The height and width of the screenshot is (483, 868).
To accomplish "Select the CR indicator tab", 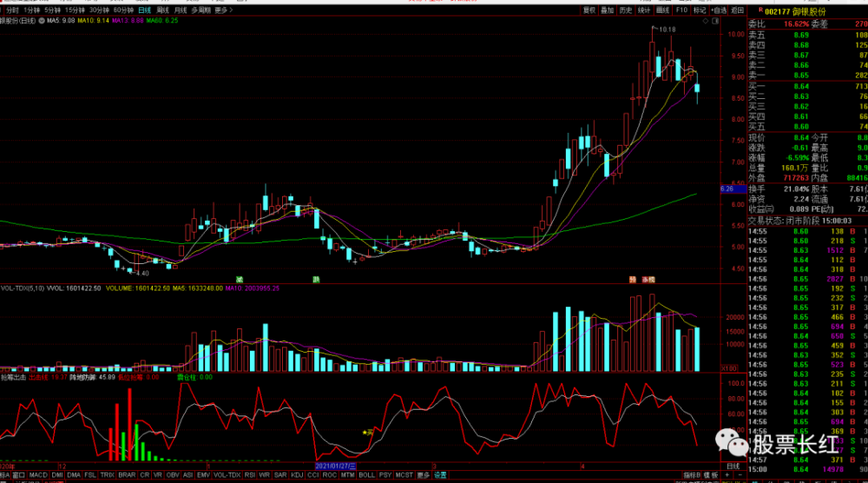I will click(x=144, y=475).
